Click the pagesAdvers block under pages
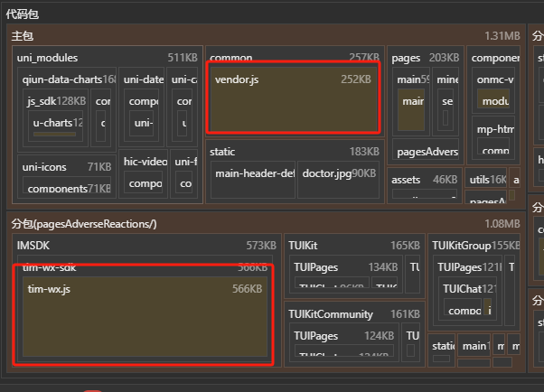The image size is (544, 392). 427,152
